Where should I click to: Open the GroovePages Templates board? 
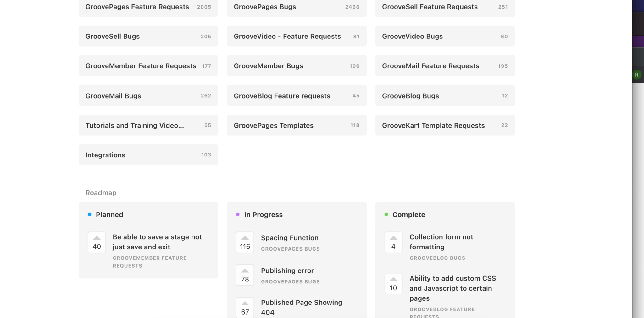click(297, 125)
